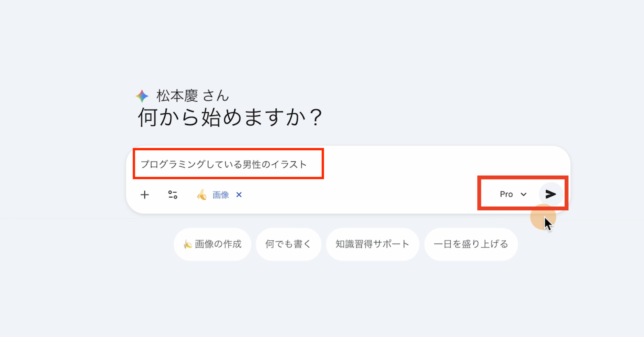This screenshot has width=644, height=337.
Task: Click the plus icon to add files
Action: click(x=145, y=195)
